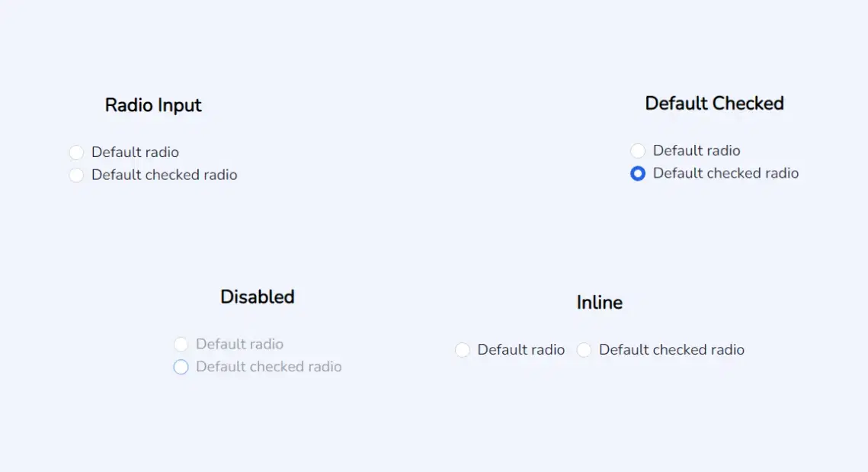Screen dimensions: 868x472
Task: Click the Default checked radio label in Inline group
Action: tap(671, 350)
